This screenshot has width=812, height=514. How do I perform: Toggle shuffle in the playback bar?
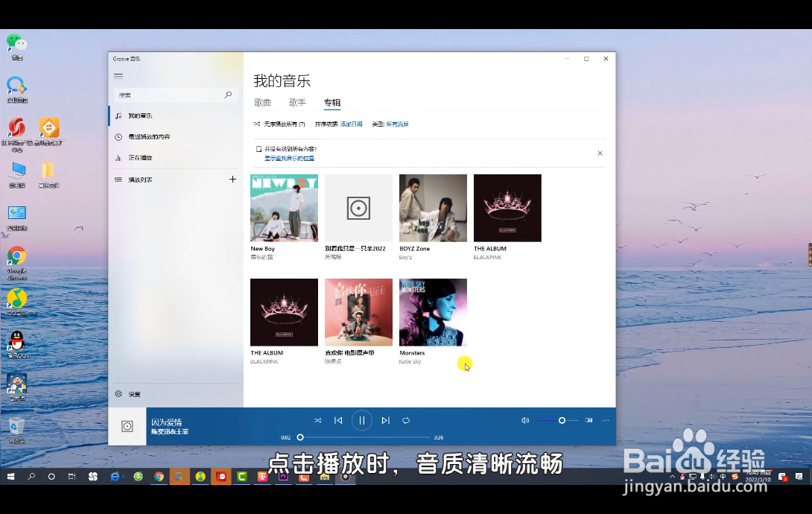tap(318, 420)
